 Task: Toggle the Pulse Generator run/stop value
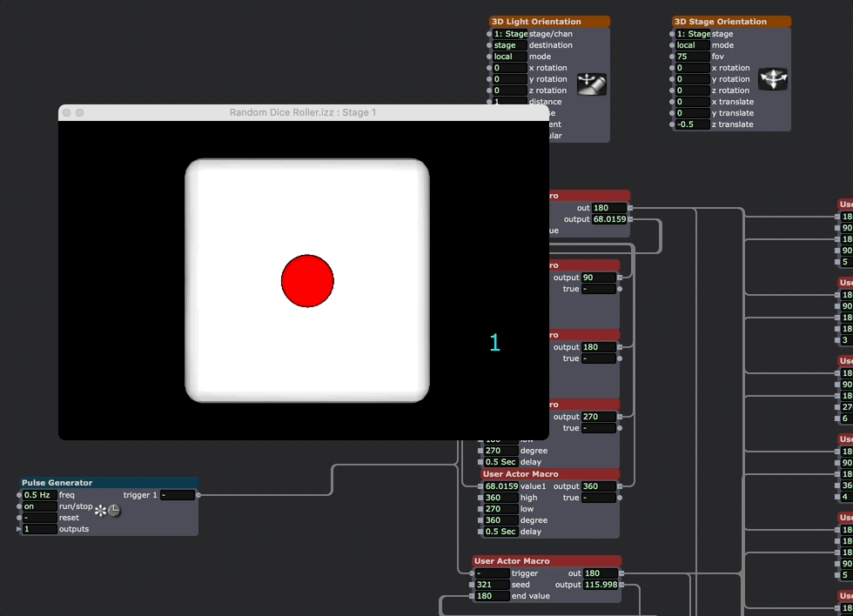40,506
